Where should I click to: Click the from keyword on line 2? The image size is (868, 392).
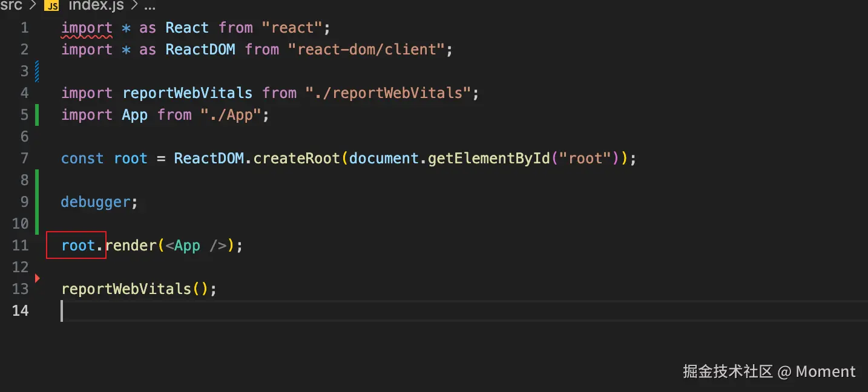click(262, 50)
